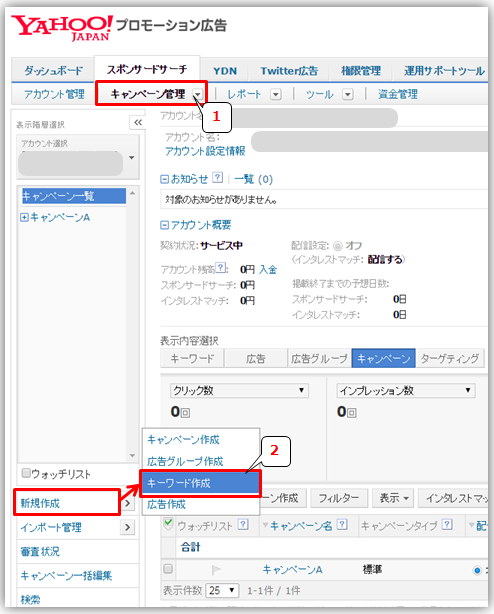Choose 広告作成 in popup menu
This screenshot has width=494, height=614.
tap(166, 504)
